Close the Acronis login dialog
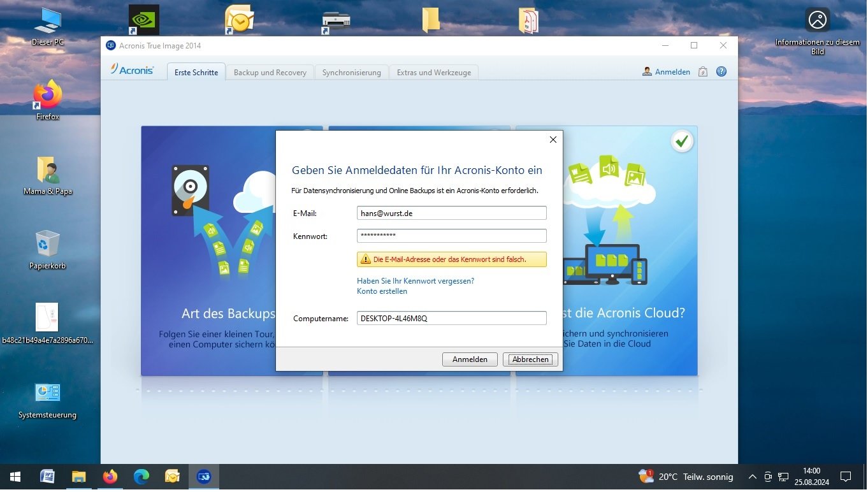Image resolution: width=868 pixels, height=492 pixels. pyautogui.click(x=553, y=140)
